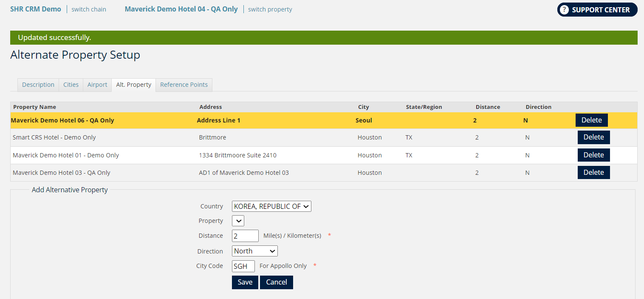Open the Country dropdown

click(x=271, y=206)
